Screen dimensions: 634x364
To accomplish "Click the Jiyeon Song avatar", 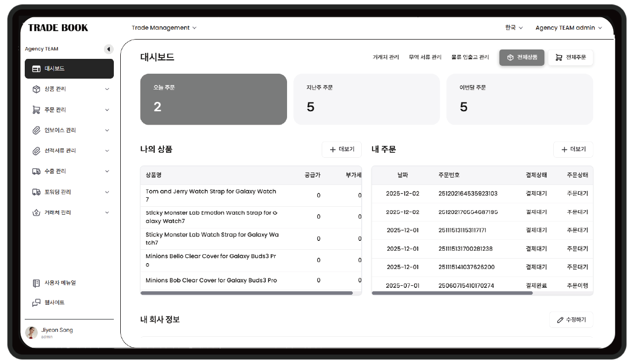I will (32, 332).
